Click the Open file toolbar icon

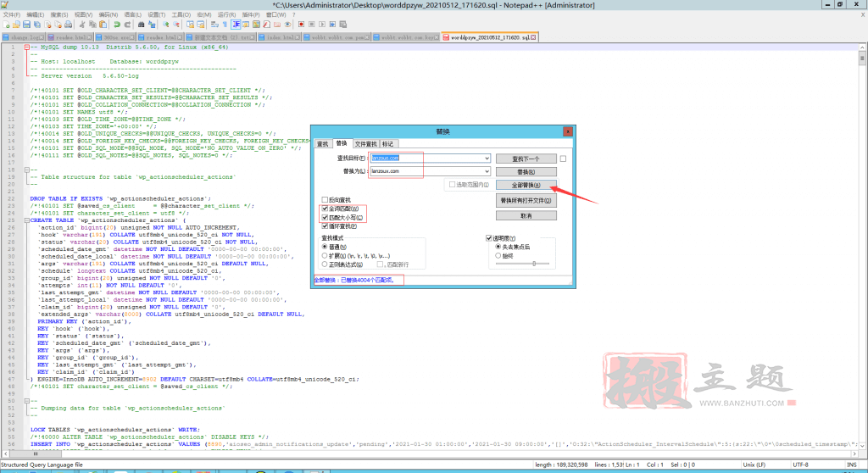tap(16, 25)
